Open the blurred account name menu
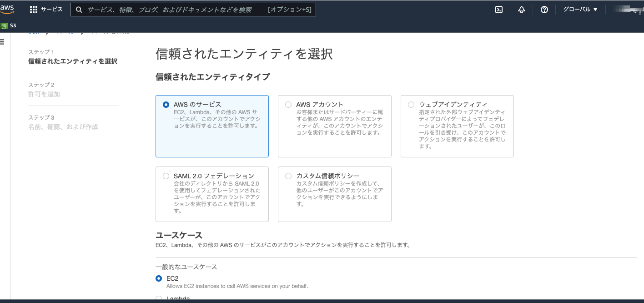Screen dimensions: 644x303 click(628, 10)
